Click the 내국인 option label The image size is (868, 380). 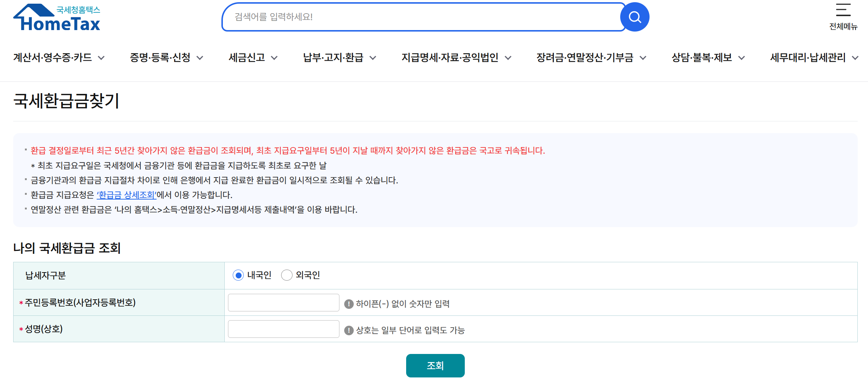coord(260,275)
